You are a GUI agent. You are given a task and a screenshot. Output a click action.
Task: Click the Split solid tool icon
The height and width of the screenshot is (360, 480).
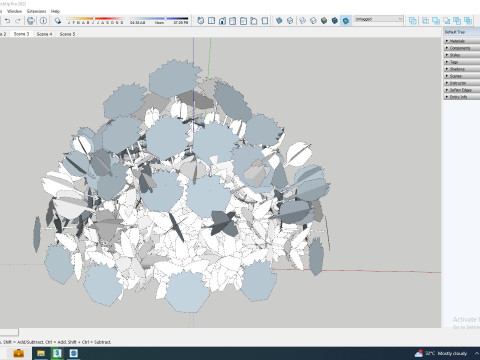click(x=468, y=21)
